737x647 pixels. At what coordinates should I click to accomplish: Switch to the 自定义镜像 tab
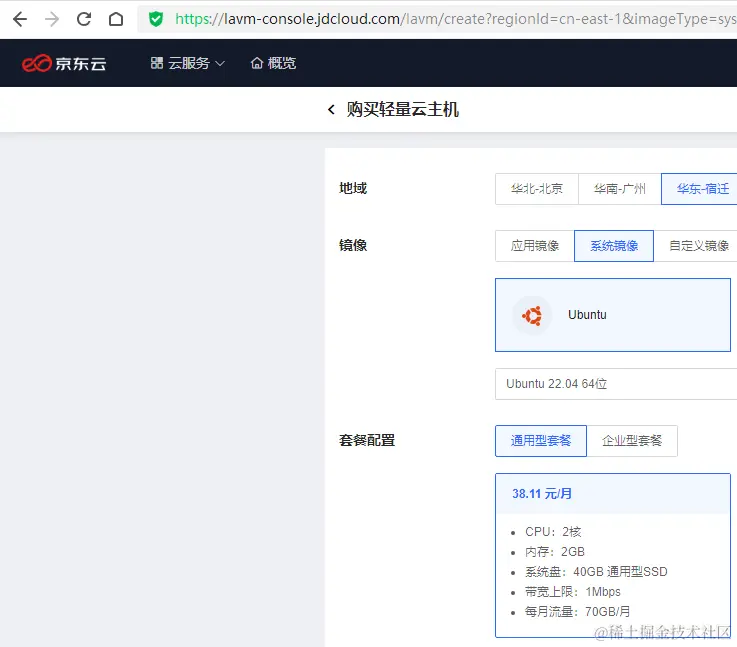pos(696,246)
